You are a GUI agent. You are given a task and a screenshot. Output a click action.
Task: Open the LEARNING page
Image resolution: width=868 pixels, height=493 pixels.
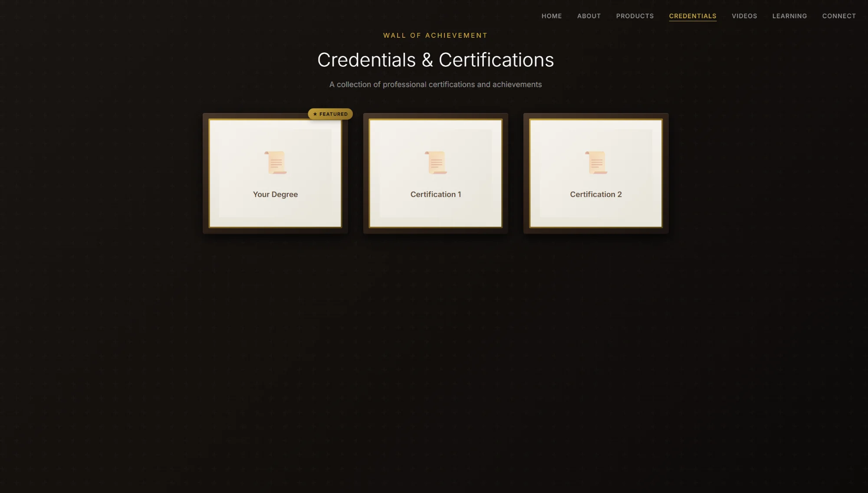coord(789,16)
